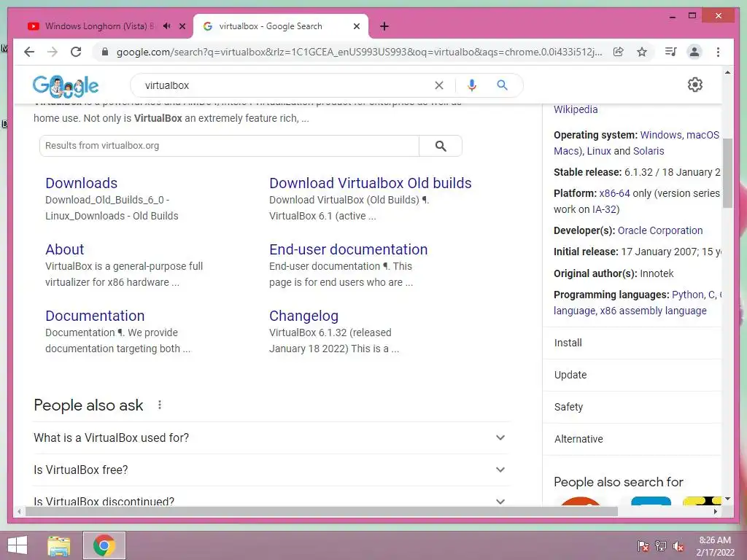Click the horizontal scrollbar thumb
The image size is (747, 560).
point(322,511)
